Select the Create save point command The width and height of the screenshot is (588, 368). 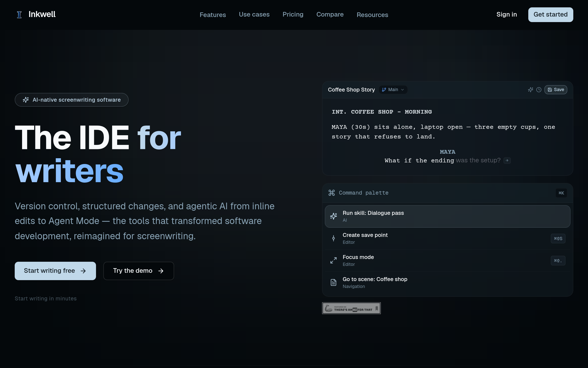point(448,239)
